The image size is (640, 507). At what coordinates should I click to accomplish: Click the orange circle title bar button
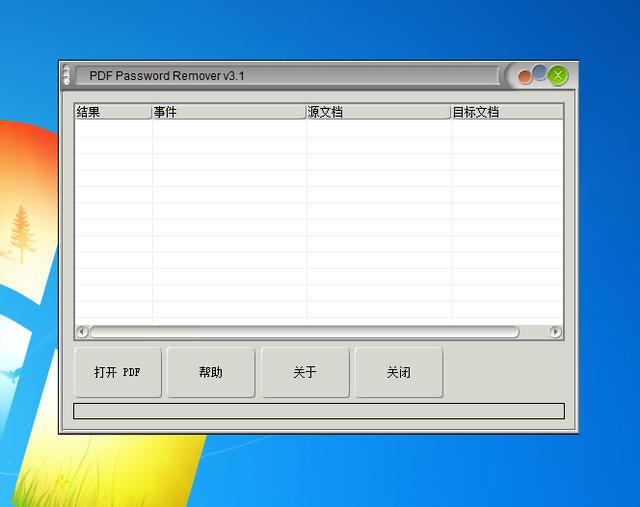(x=525, y=77)
